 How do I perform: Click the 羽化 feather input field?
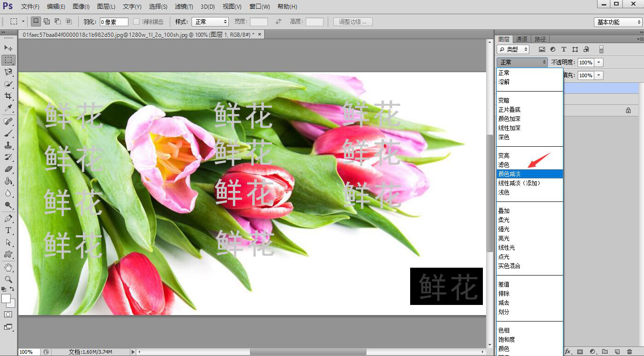pyautogui.click(x=114, y=22)
